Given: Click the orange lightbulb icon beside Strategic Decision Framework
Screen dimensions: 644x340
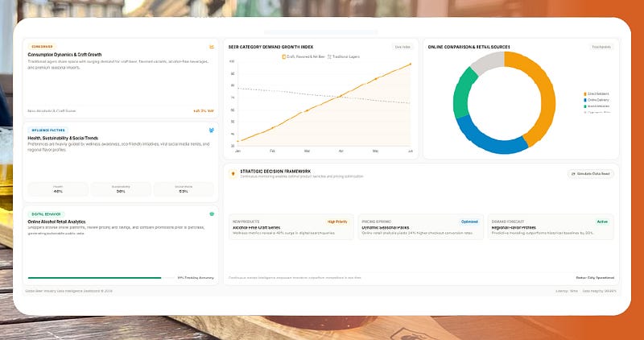Looking at the screenshot, I should coord(233,174).
